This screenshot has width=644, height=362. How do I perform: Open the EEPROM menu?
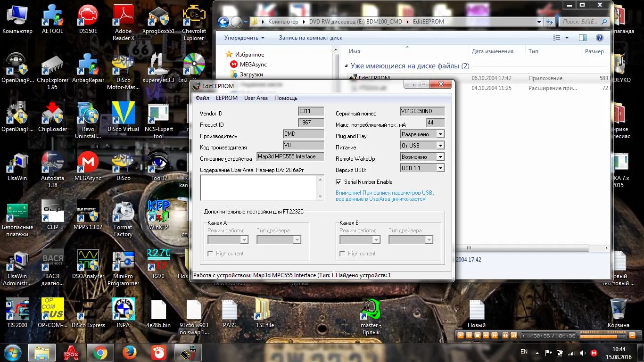pos(227,98)
